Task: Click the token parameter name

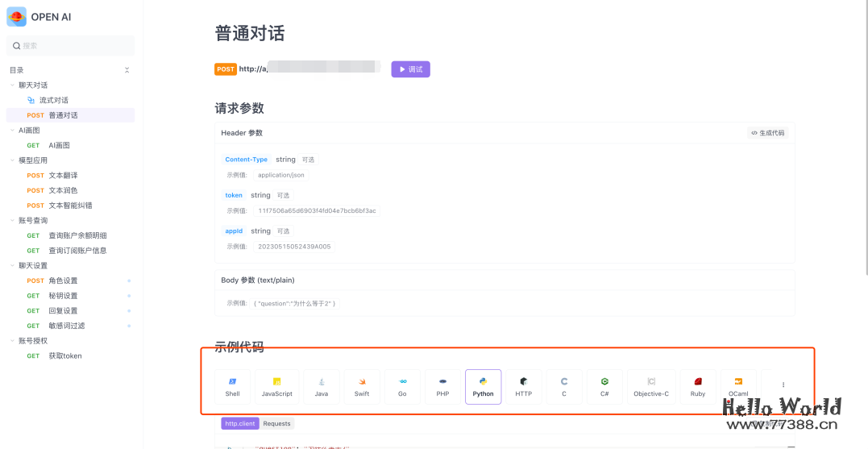Action: pos(234,195)
